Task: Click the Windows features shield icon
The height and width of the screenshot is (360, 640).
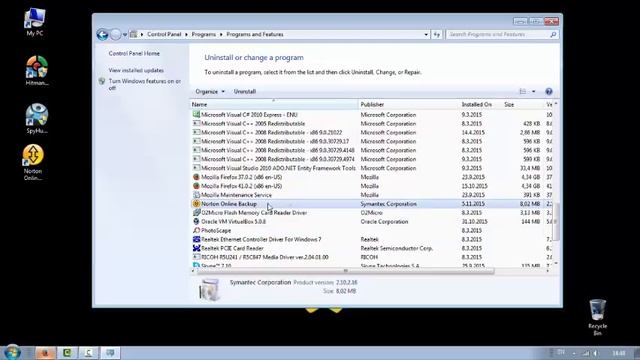Action: click(102, 81)
